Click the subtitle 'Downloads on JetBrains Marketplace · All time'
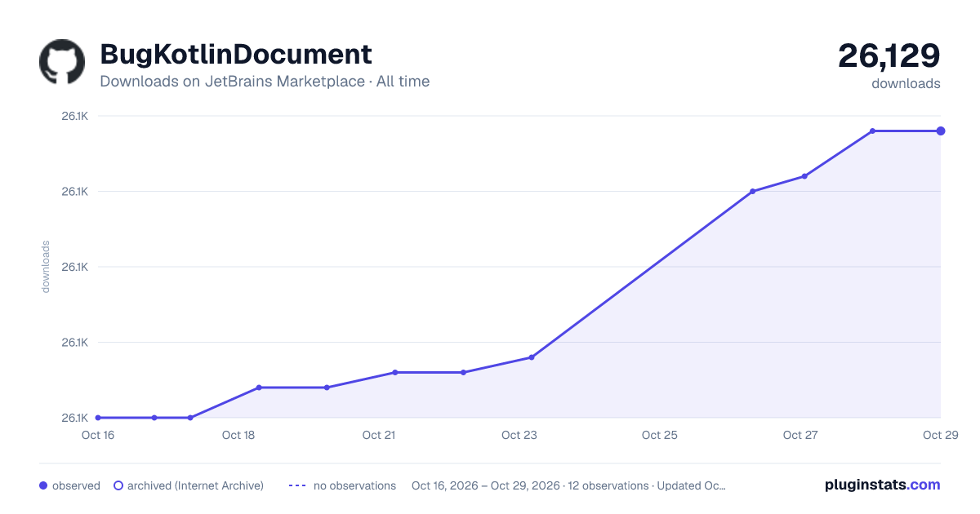The image size is (980, 514). [265, 82]
